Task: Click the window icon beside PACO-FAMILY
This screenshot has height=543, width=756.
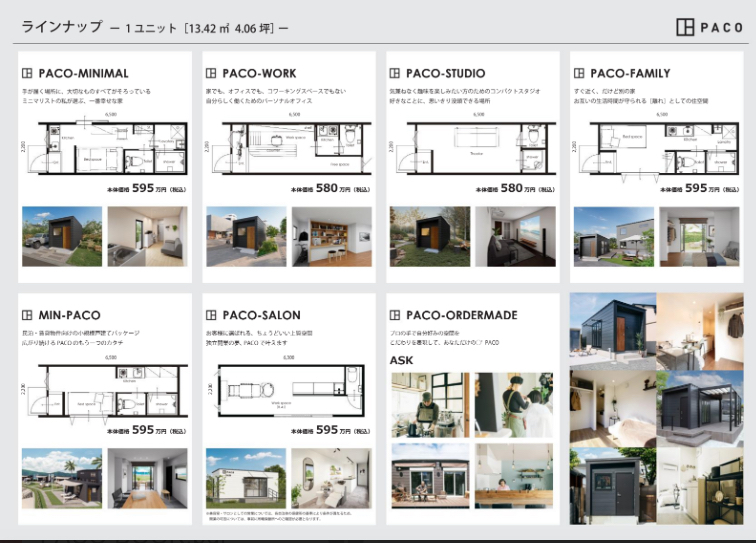Action: tap(579, 73)
